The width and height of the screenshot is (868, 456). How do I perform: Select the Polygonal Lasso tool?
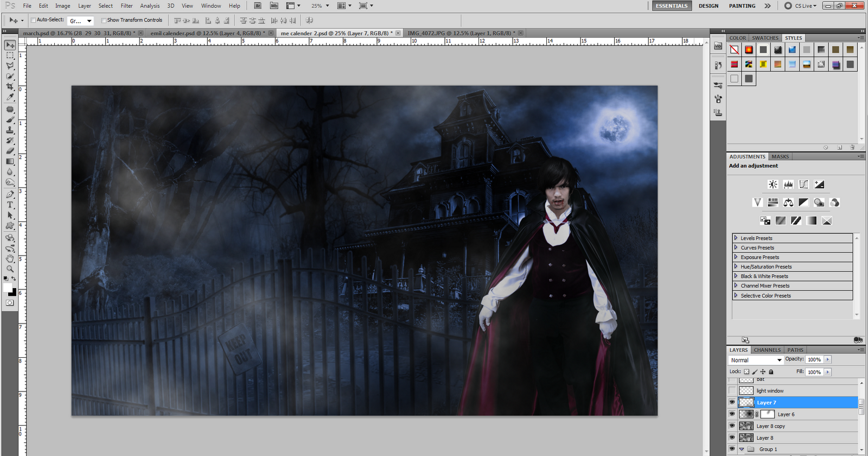(10, 66)
